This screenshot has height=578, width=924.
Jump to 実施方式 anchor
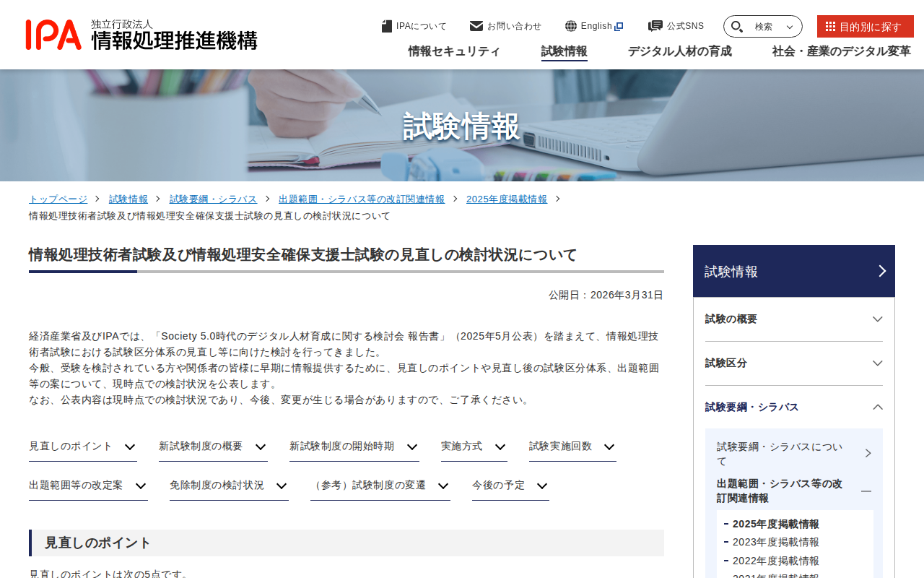pyautogui.click(x=474, y=447)
